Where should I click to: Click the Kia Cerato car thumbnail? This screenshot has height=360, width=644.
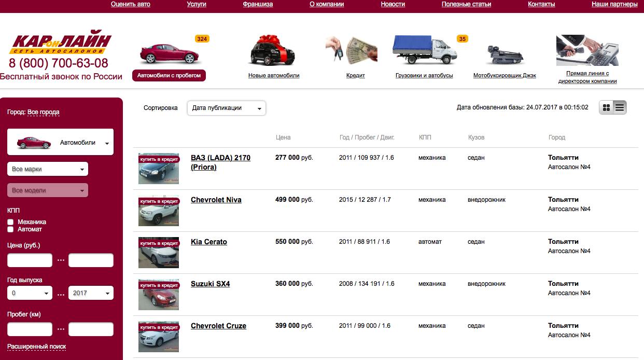159,253
